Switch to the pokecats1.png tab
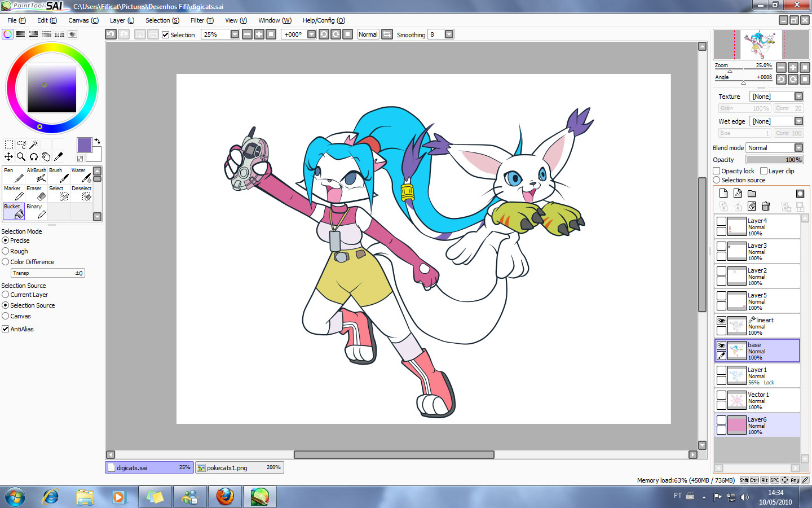Image resolution: width=812 pixels, height=508 pixels. pos(239,467)
